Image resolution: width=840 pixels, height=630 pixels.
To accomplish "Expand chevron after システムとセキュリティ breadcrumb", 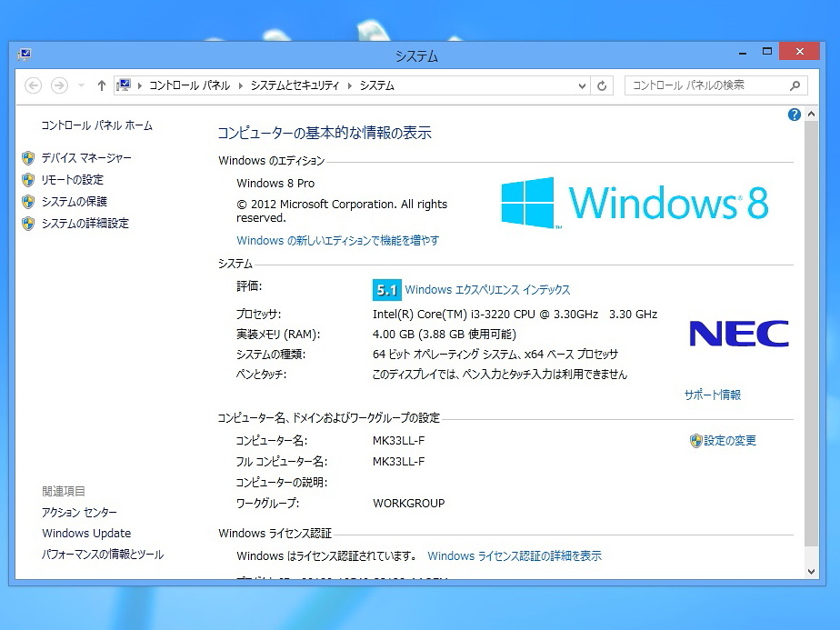I will pyautogui.click(x=350, y=85).
